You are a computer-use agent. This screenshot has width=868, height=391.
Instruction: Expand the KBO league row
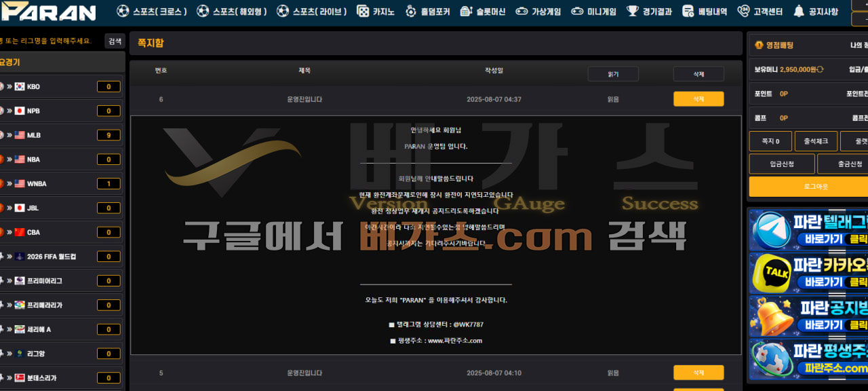pyautogui.click(x=61, y=86)
